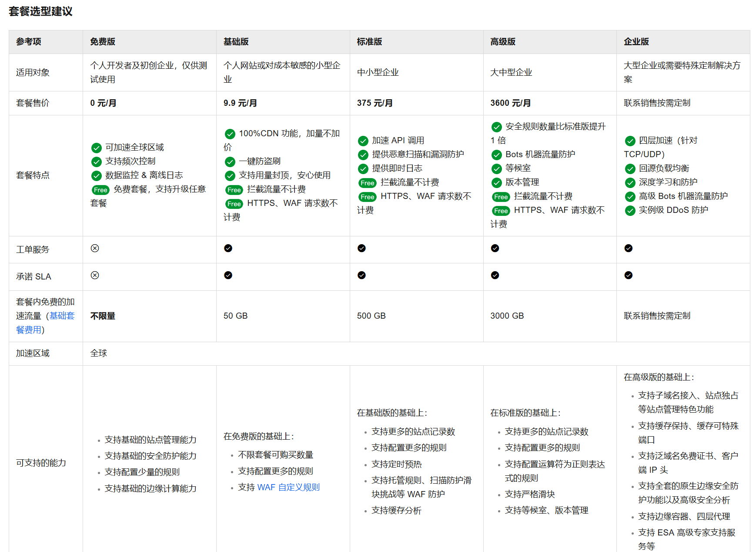Click 高级版 checkmark in 承诺 SLA row

[495, 275]
